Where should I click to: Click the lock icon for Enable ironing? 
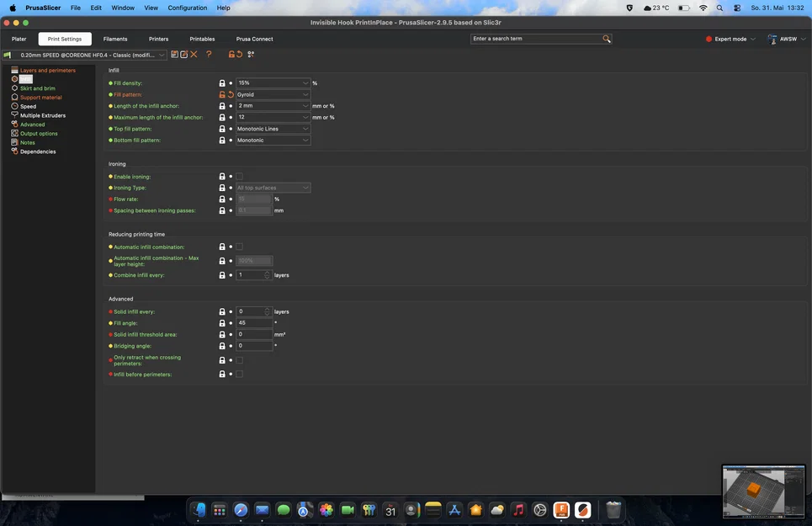(x=222, y=177)
